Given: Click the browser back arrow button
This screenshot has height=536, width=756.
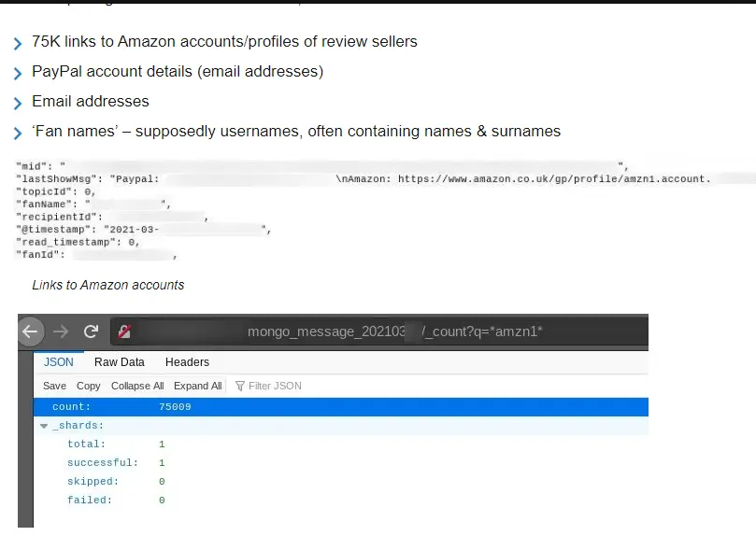Looking at the screenshot, I should 31,331.
